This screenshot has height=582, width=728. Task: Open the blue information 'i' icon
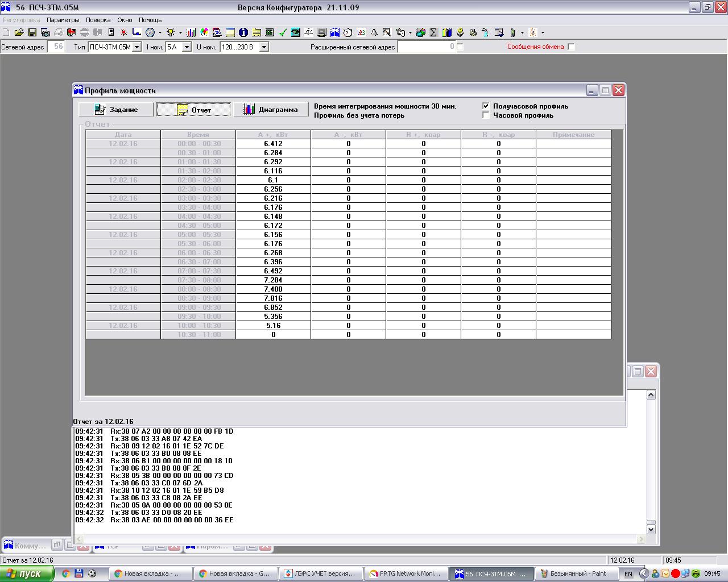(243, 32)
